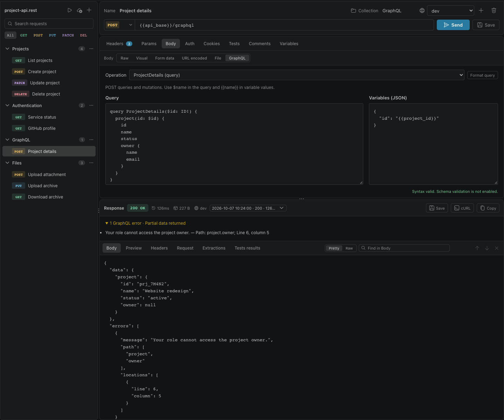Delete the request with the trash icon
Viewport: 504px width, 420px height.
494,10
